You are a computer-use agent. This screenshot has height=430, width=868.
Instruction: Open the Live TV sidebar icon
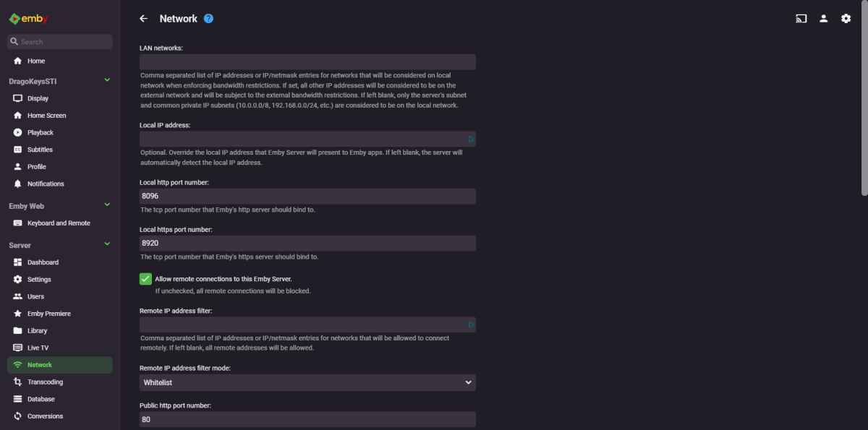click(18, 348)
